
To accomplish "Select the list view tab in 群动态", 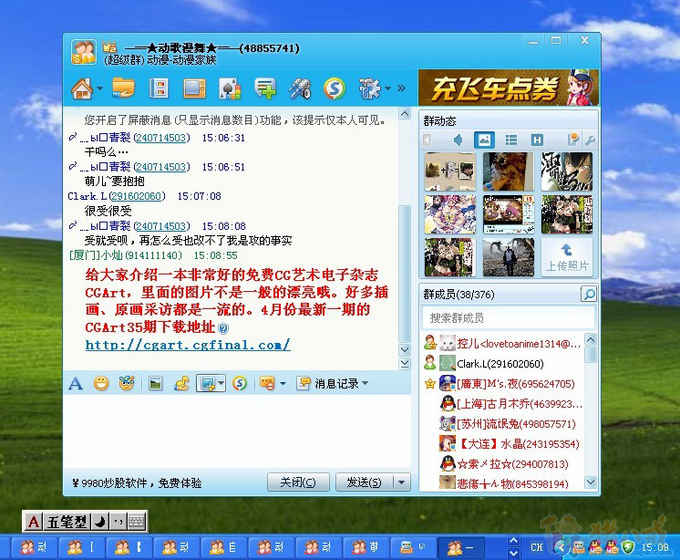I will [511, 140].
